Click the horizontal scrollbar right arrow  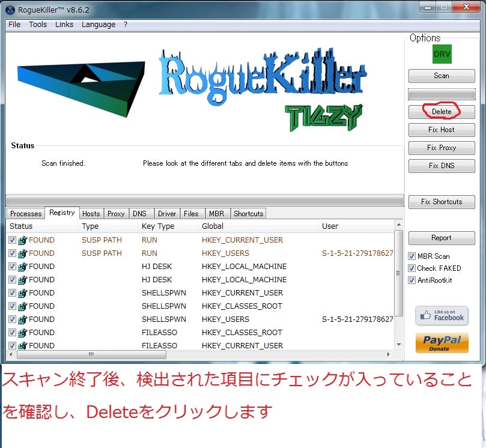click(389, 354)
